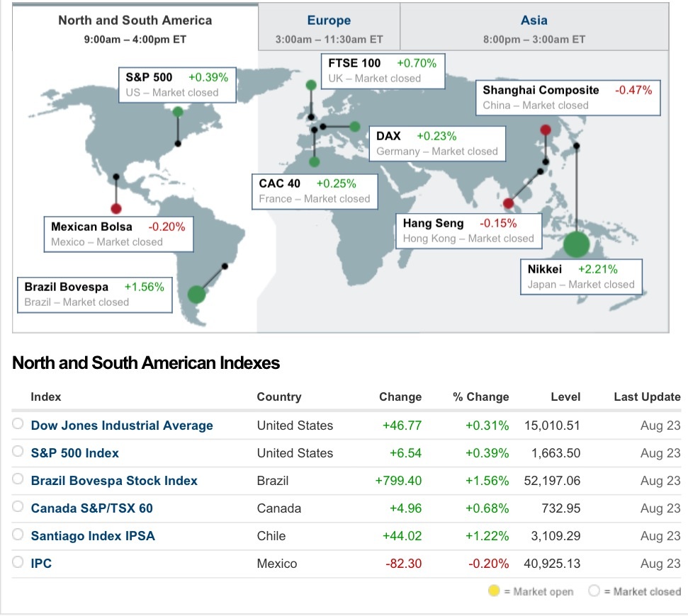Click the Canada S&P/TSX 60 status circle
Viewport: 688px width, 616px height.
click(x=18, y=506)
